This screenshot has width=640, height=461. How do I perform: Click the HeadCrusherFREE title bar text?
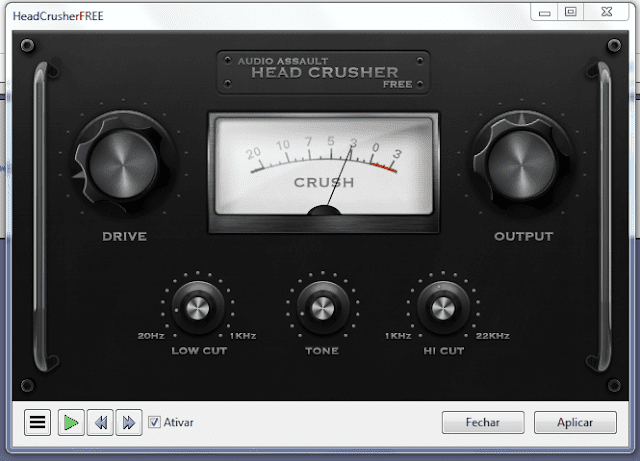pos(58,16)
